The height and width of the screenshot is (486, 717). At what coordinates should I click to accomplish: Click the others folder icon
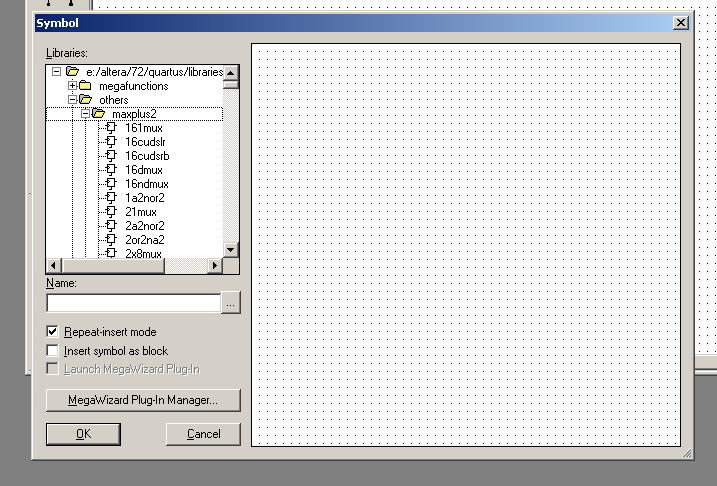coord(85,99)
